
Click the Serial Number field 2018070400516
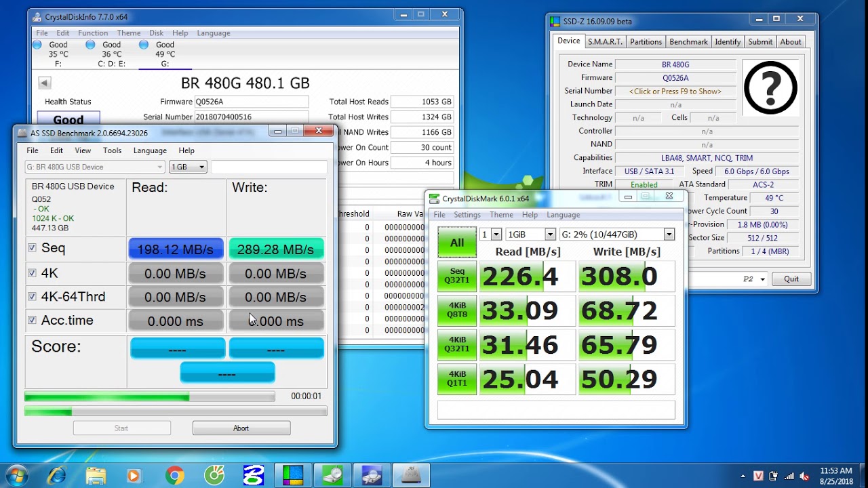(x=252, y=117)
